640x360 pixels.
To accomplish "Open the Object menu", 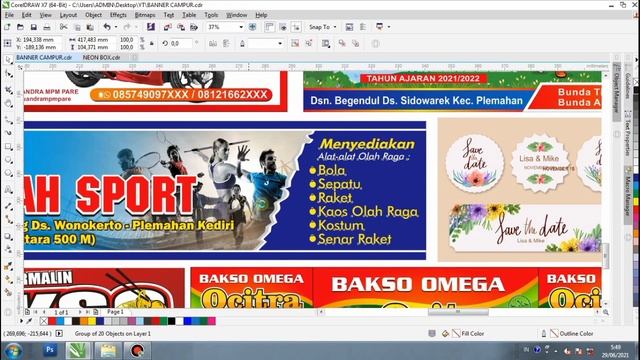I will (93, 15).
